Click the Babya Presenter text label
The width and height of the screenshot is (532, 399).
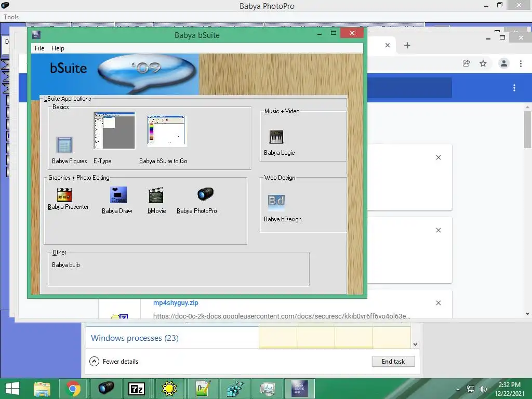[x=68, y=207]
